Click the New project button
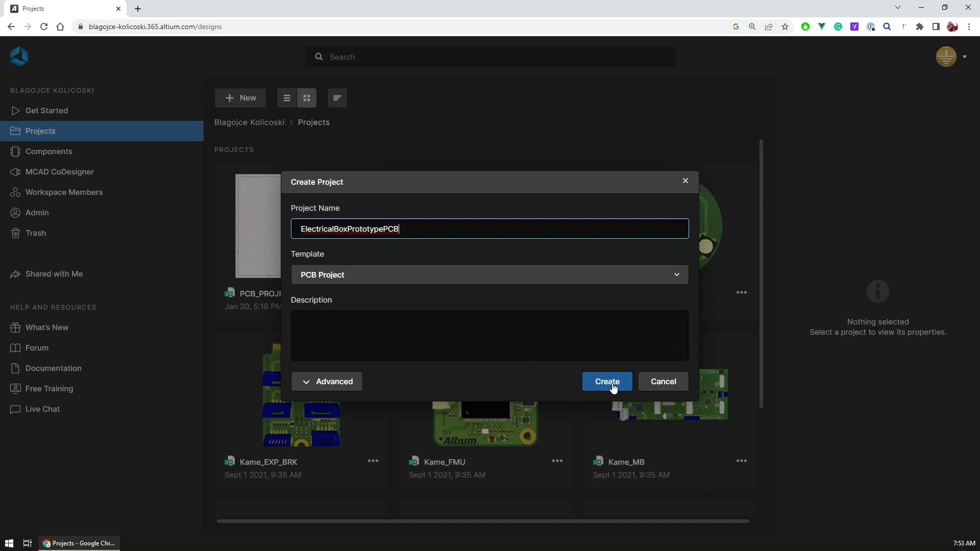This screenshot has height=551, width=980. [240, 98]
